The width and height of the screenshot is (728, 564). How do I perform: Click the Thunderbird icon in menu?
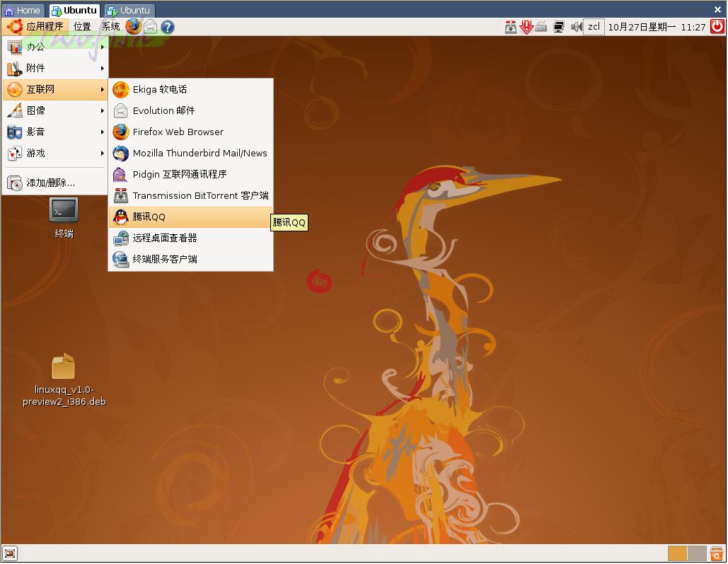click(x=121, y=154)
